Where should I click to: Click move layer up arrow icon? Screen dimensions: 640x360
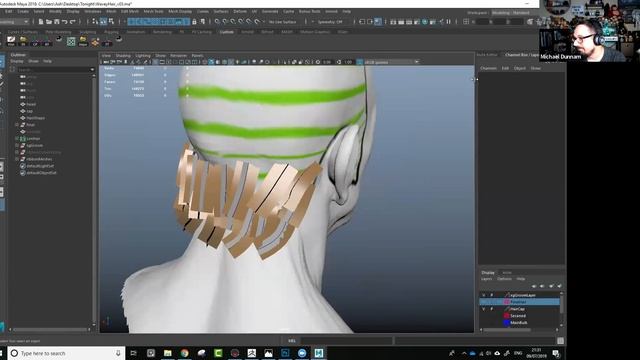coord(534,286)
